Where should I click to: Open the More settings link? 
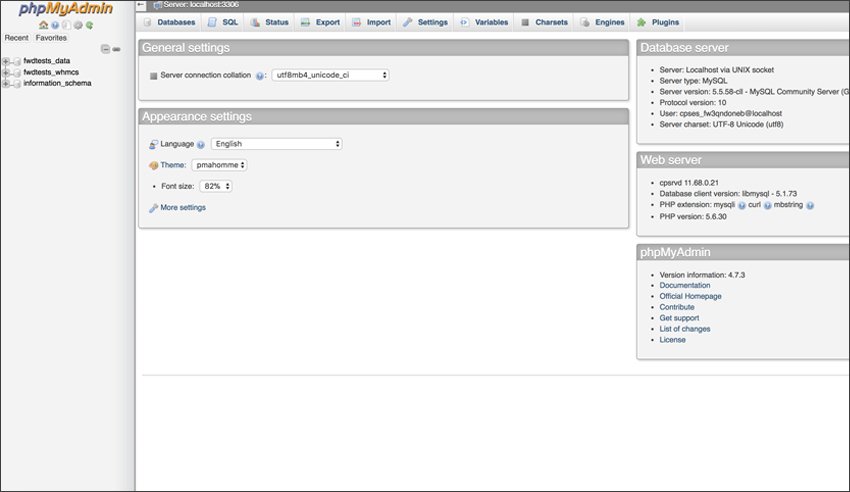point(183,208)
